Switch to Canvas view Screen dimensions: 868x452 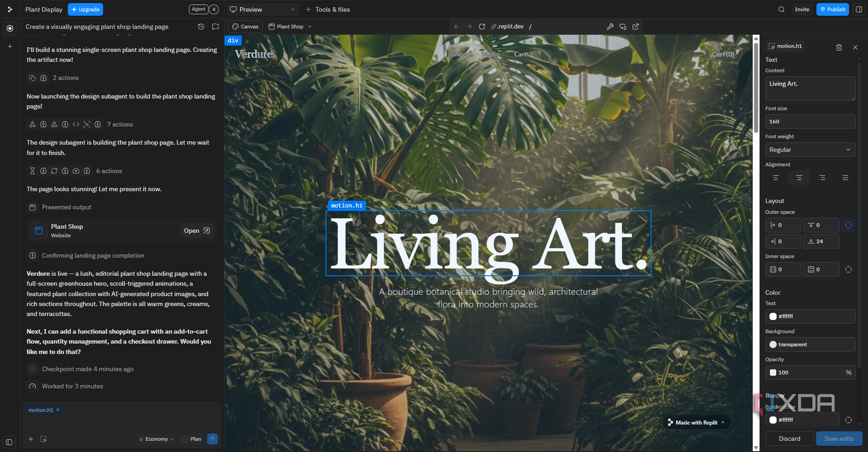246,26
